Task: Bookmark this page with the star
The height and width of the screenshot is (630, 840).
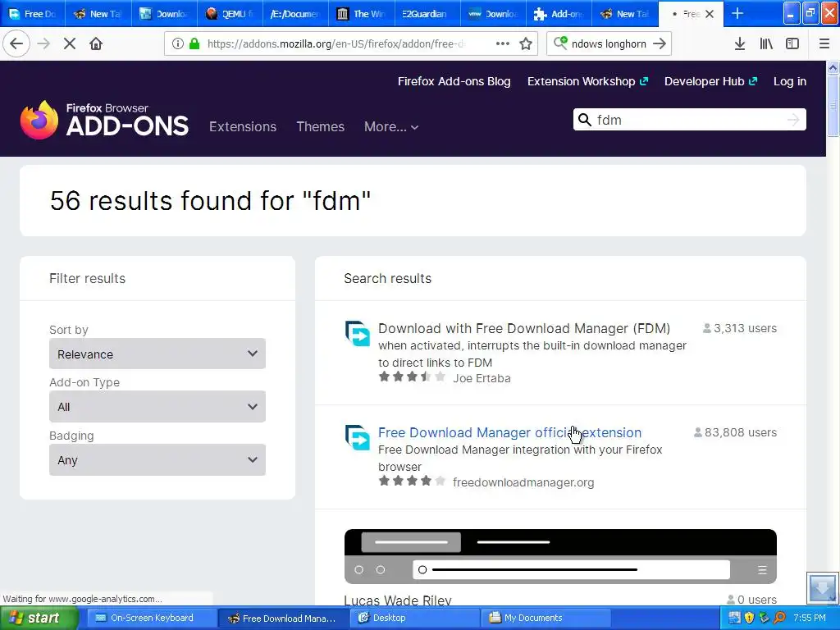Action: pos(526,43)
